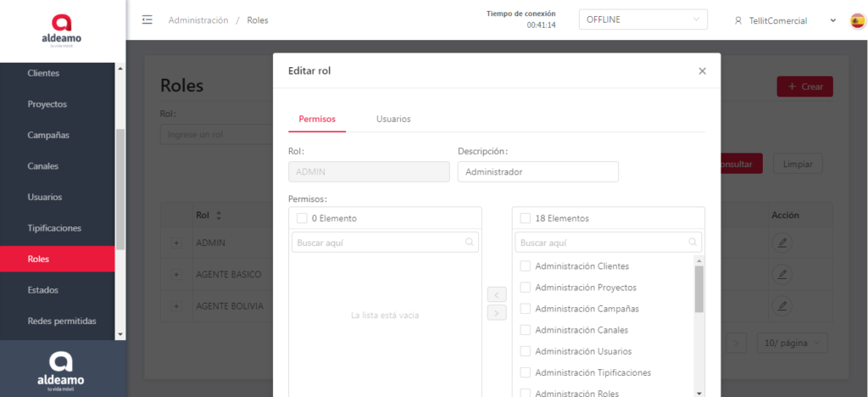Image resolution: width=868 pixels, height=397 pixels.
Task: Click the Crear button
Action: (x=804, y=87)
